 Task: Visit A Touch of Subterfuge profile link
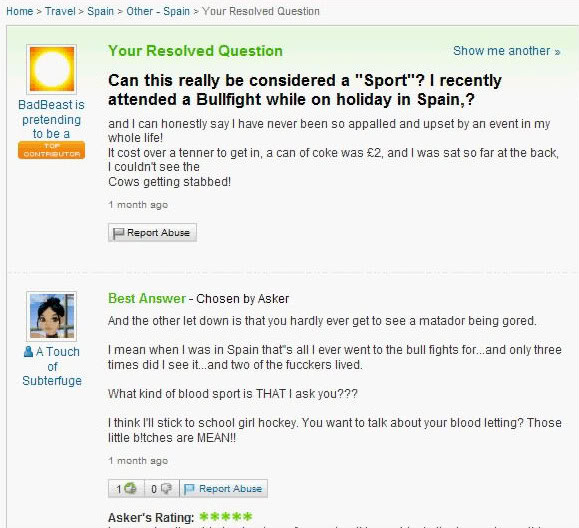[x=52, y=366]
